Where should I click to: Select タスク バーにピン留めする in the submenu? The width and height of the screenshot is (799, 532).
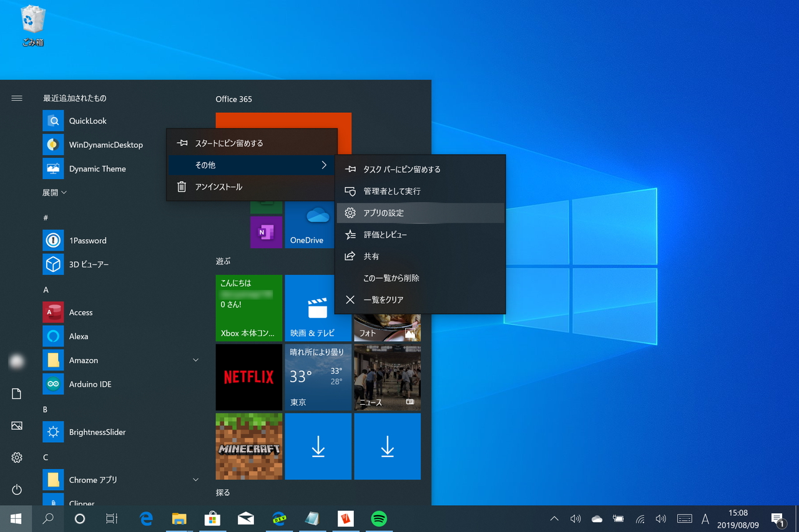[x=420, y=170]
